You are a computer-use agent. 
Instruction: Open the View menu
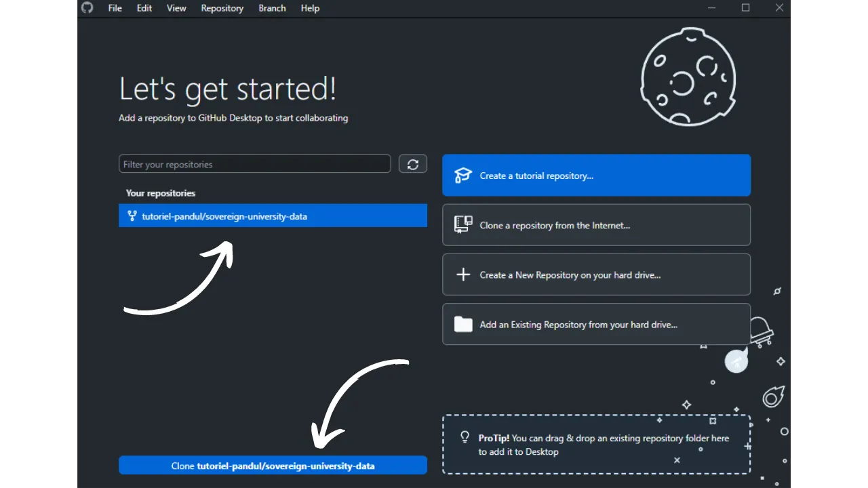[x=176, y=8]
